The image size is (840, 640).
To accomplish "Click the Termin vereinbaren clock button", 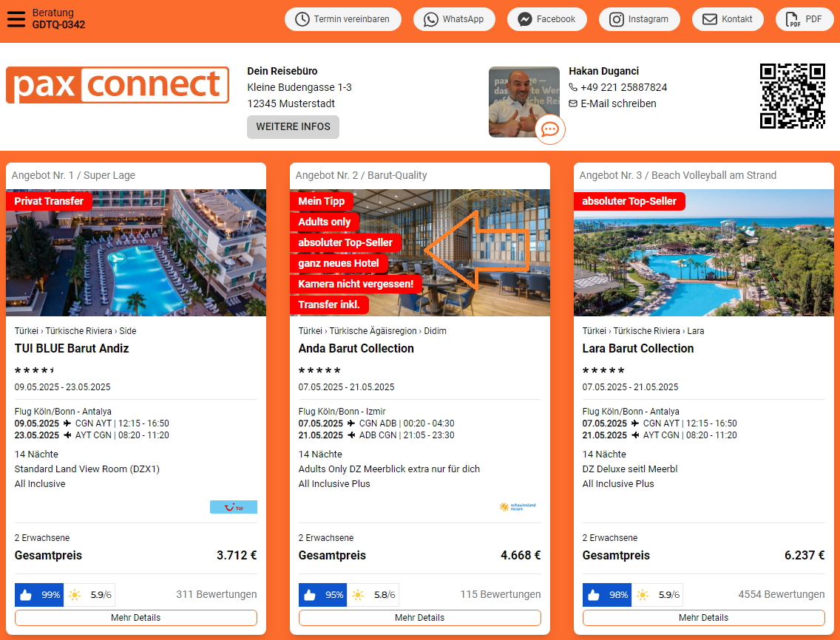I will [x=343, y=19].
